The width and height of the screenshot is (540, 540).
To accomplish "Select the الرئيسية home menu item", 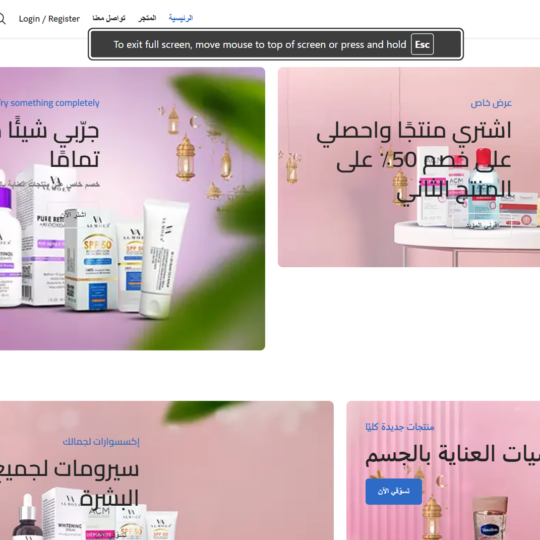I will pyautogui.click(x=181, y=18).
